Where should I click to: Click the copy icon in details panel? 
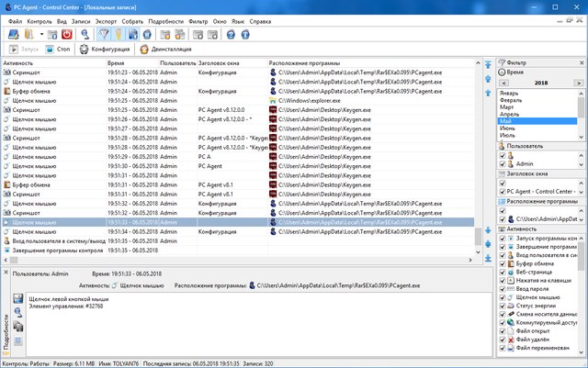click(x=19, y=327)
